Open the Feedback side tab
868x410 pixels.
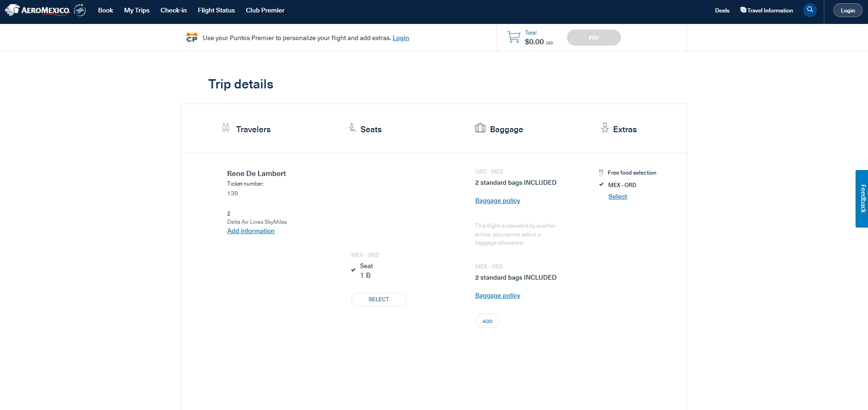(862, 199)
